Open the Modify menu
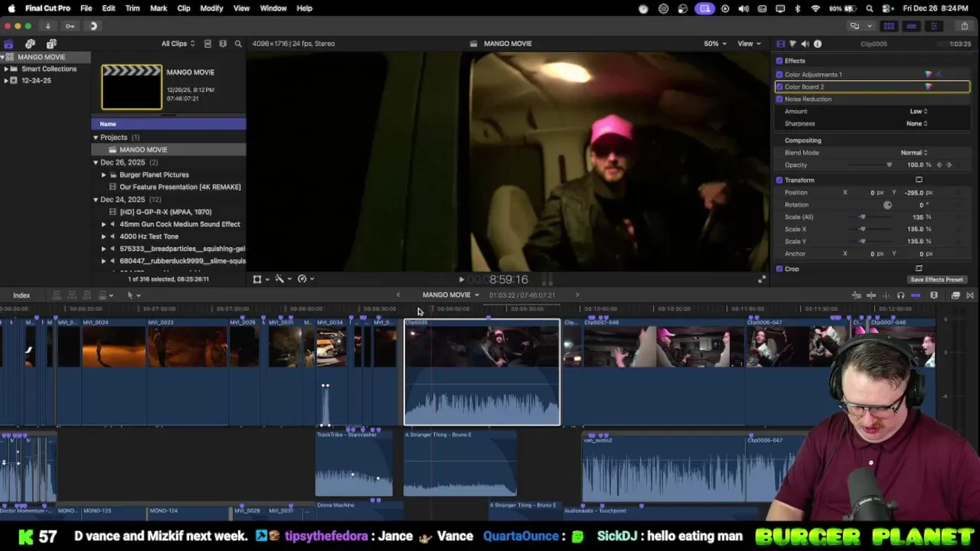The height and width of the screenshot is (551, 980). 211,8
